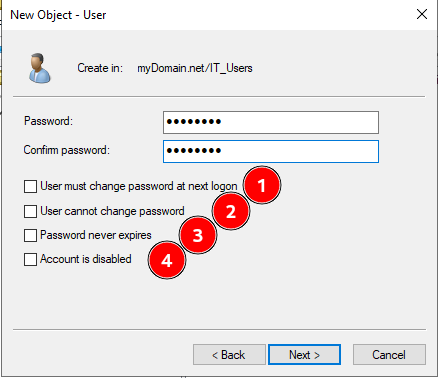This screenshot has height=378, width=438.
Task: Click the red annotation circle numbered 2
Action: pyautogui.click(x=231, y=211)
